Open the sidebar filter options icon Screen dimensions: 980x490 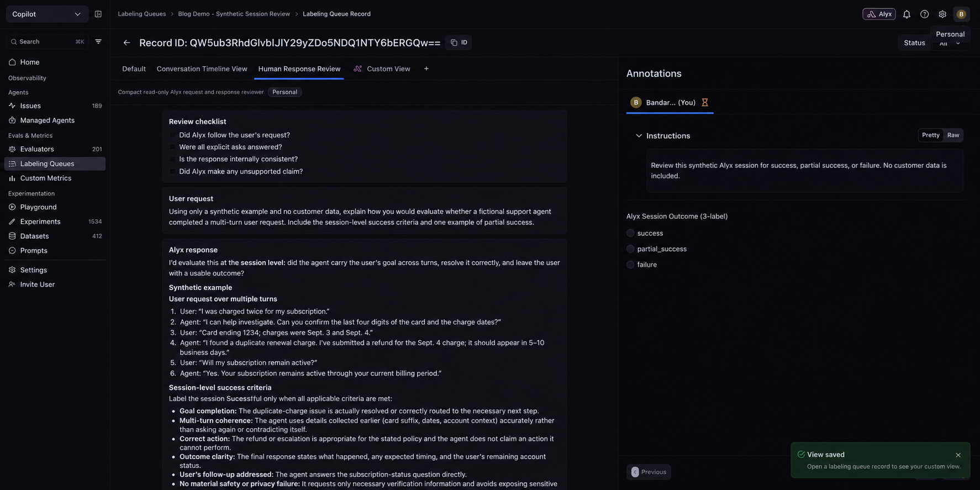click(x=98, y=41)
